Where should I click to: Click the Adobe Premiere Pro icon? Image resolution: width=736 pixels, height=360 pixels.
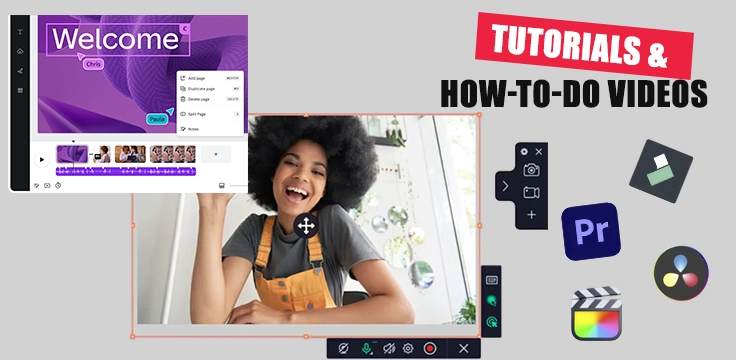click(591, 231)
